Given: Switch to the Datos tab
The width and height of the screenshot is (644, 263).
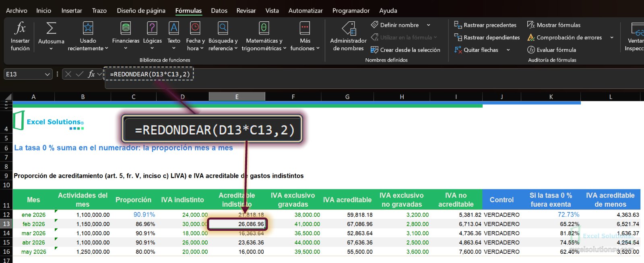Looking at the screenshot, I should [219, 10].
